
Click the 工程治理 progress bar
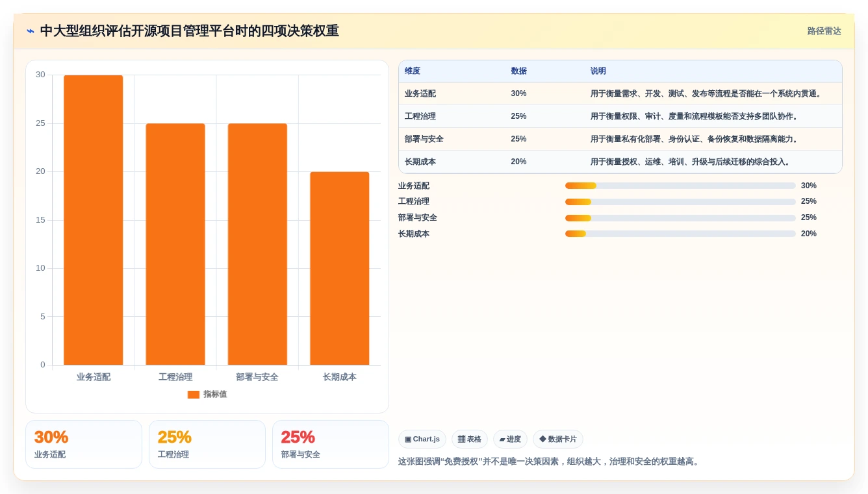(x=680, y=202)
